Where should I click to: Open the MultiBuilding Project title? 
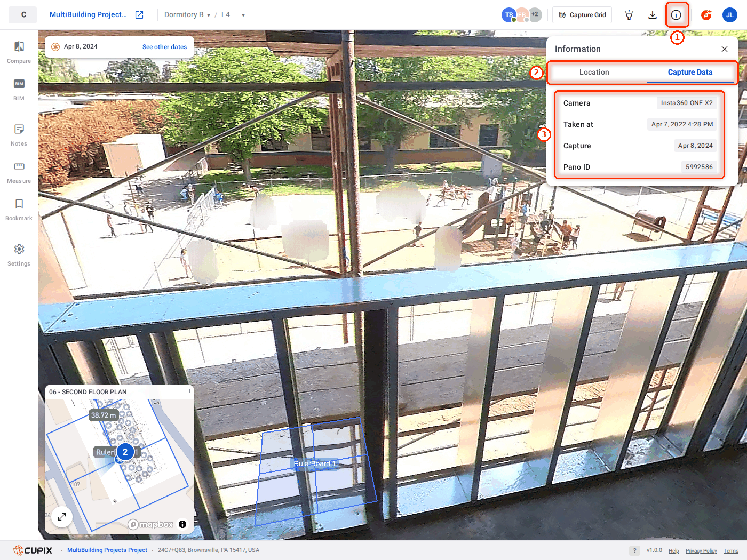pyautogui.click(x=88, y=15)
